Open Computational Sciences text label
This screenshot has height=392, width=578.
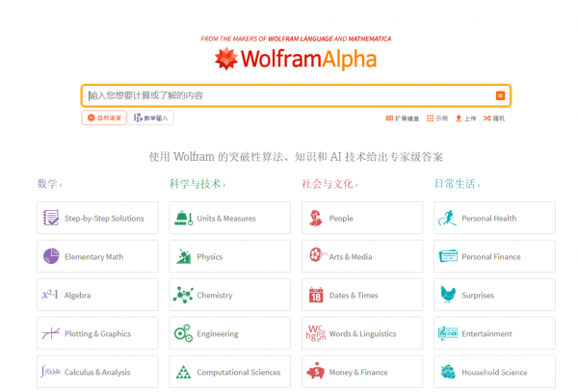pyautogui.click(x=239, y=372)
